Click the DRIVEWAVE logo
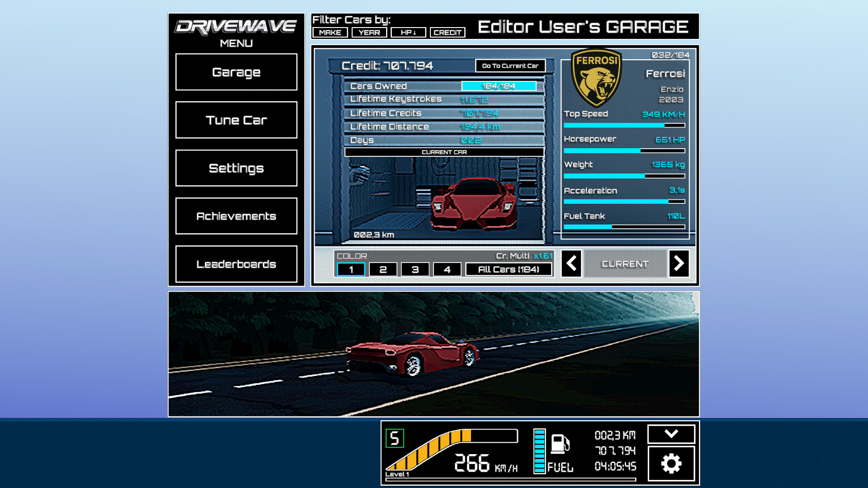The image size is (868, 488). [236, 26]
